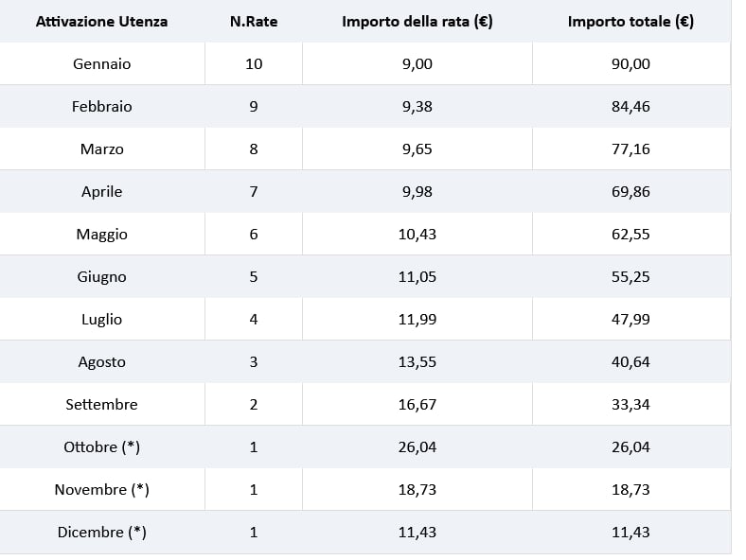
Task: Click the Importo della rata header
Action: pyautogui.click(x=417, y=21)
